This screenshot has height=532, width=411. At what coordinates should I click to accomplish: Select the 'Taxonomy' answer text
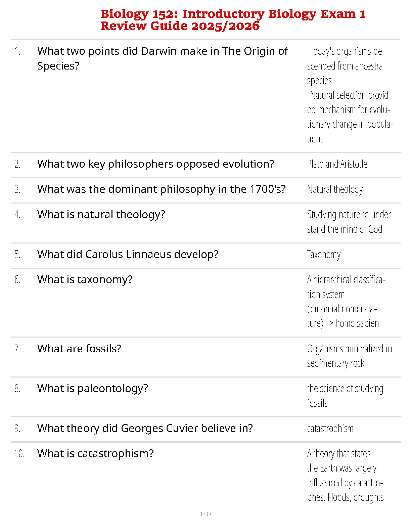[324, 255]
